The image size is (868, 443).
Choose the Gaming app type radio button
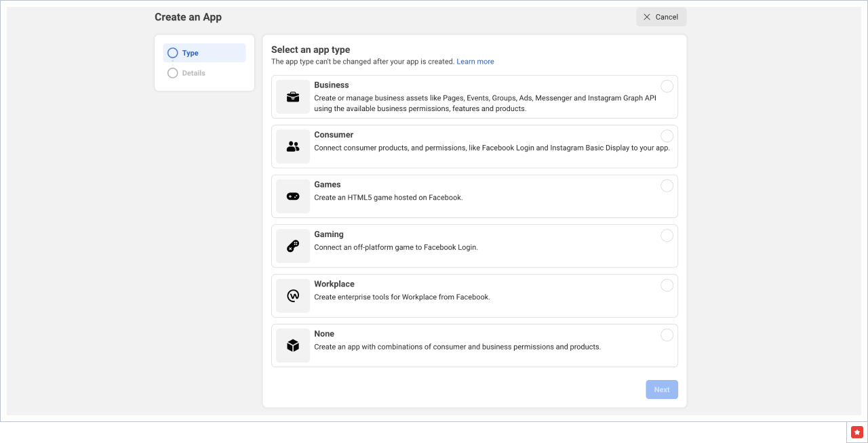coord(667,235)
